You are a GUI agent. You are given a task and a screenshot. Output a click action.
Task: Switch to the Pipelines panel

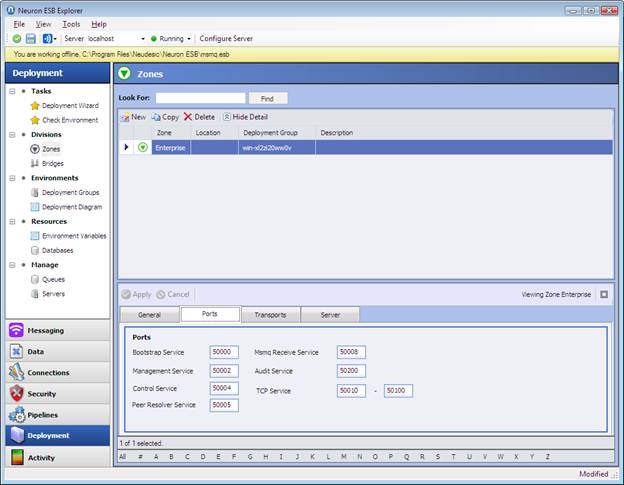point(58,415)
